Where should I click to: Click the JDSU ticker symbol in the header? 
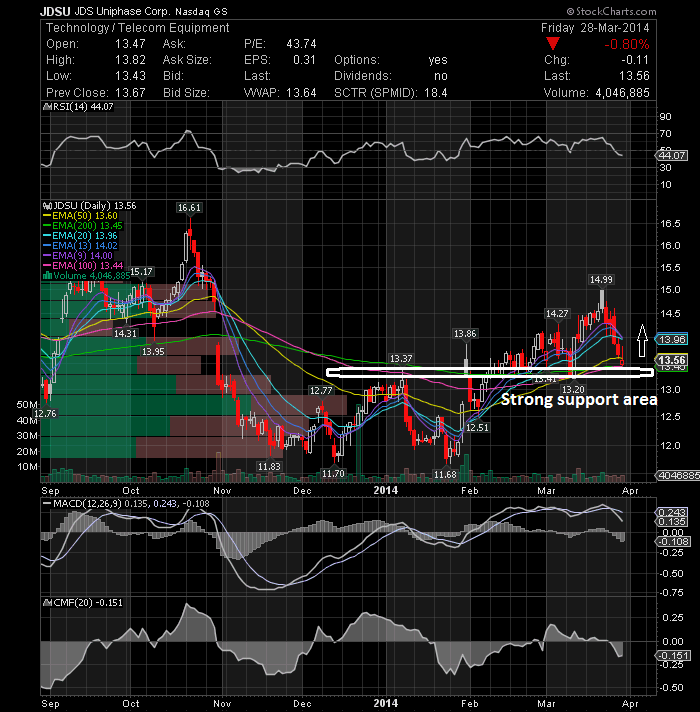[x=55, y=11]
